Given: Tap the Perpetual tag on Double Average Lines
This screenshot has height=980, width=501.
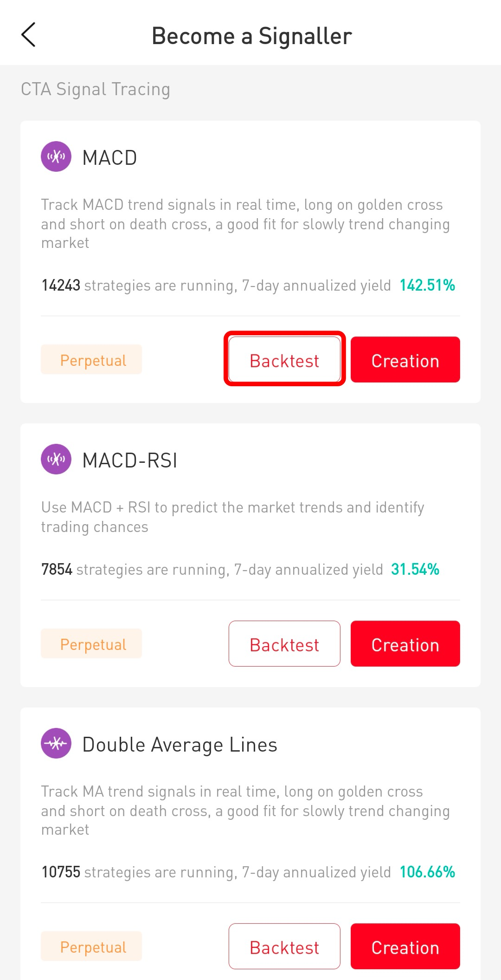Looking at the screenshot, I should pos(91,947).
